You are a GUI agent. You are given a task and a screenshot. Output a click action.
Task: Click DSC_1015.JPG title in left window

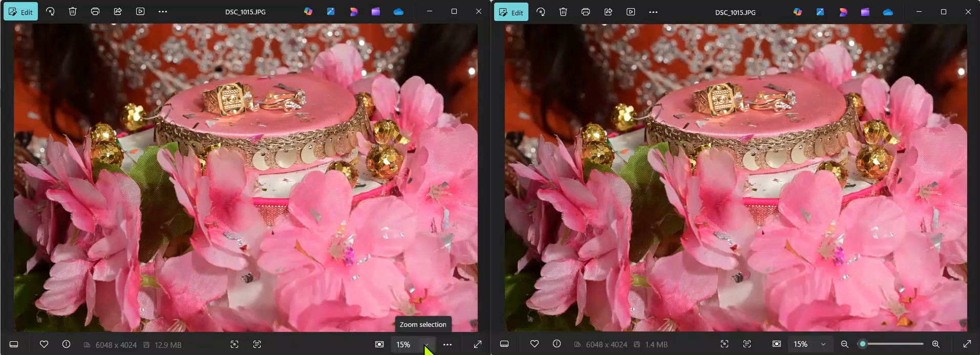click(245, 12)
